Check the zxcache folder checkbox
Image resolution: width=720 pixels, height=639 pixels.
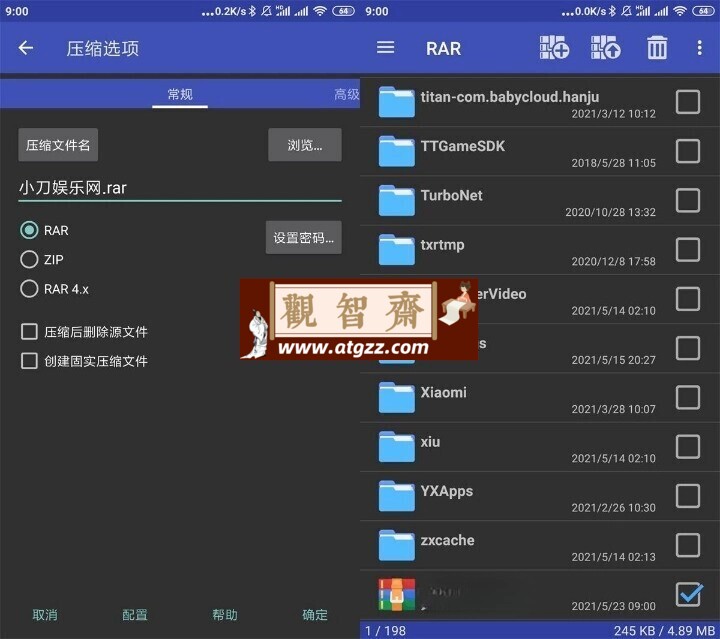pyautogui.click(x=688, y=545)
